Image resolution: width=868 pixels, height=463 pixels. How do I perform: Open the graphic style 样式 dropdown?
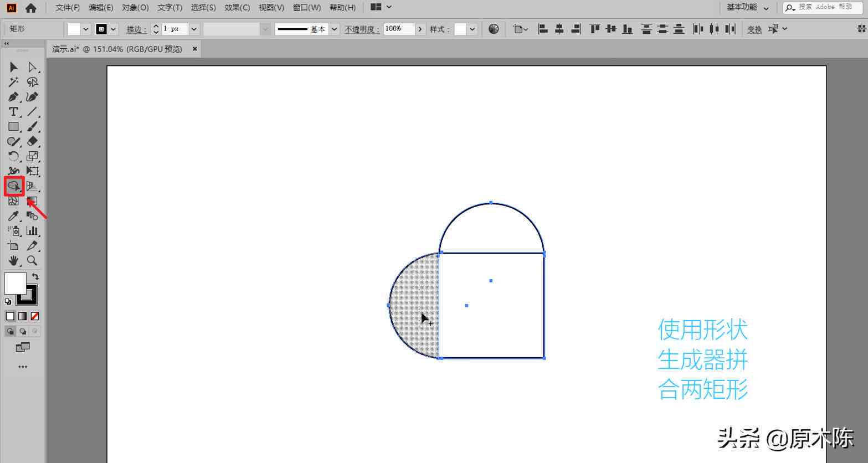click(472, 29)
